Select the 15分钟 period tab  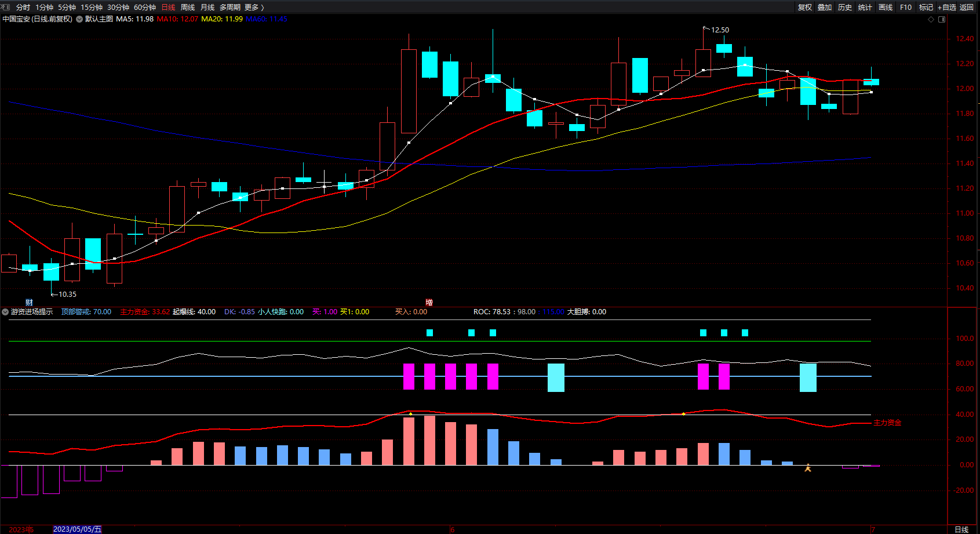pos(92,8)
